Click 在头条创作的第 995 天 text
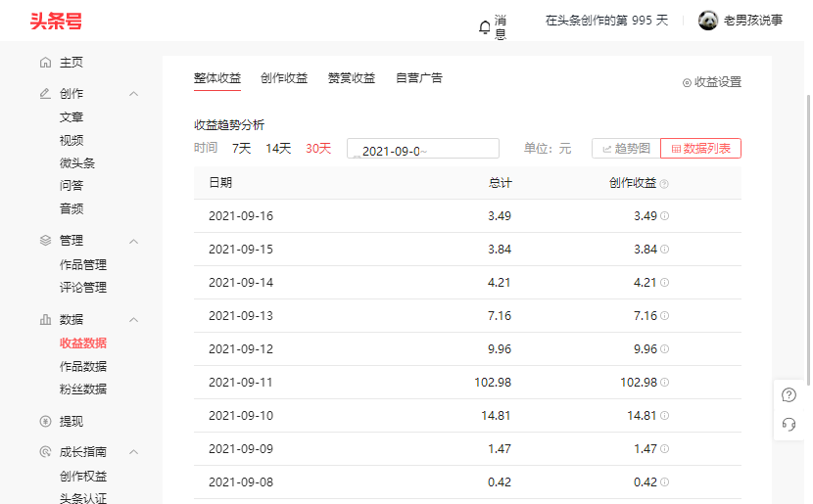This screenshot has height=504, width=813. (606, 21)
